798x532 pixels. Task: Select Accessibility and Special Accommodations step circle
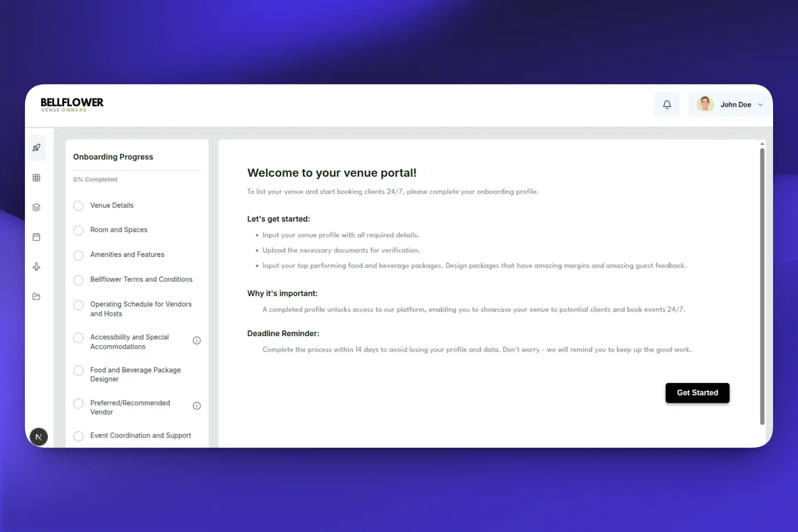tap(79, 337)
